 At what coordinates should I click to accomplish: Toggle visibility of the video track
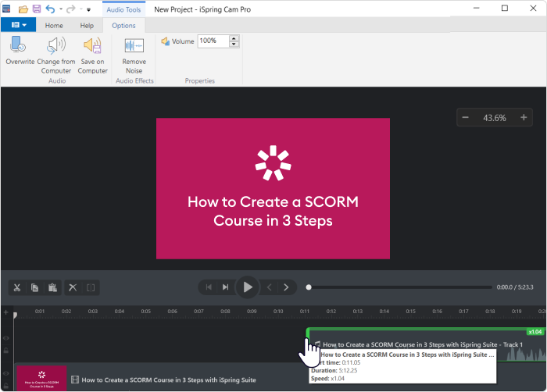point(6,373)
